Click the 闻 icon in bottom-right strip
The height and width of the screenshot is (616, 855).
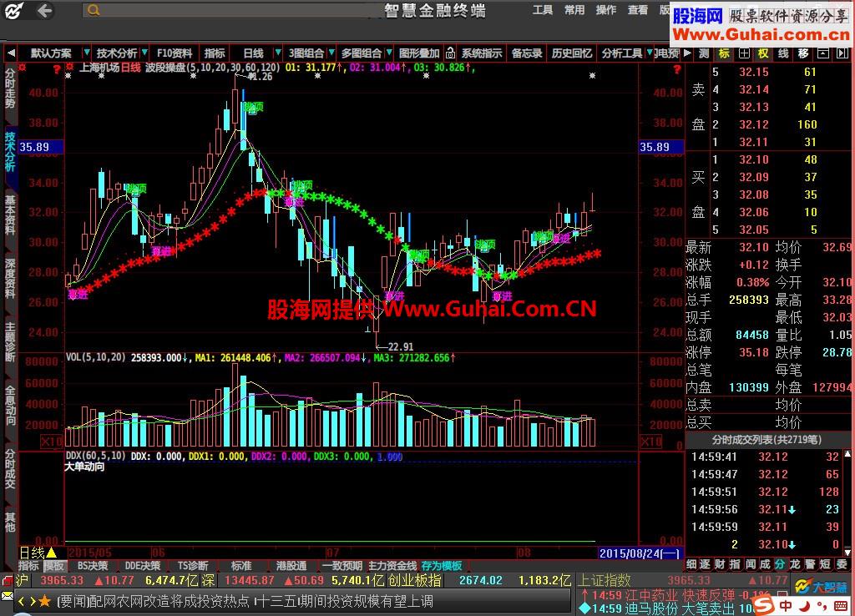(x=751, y=564)
